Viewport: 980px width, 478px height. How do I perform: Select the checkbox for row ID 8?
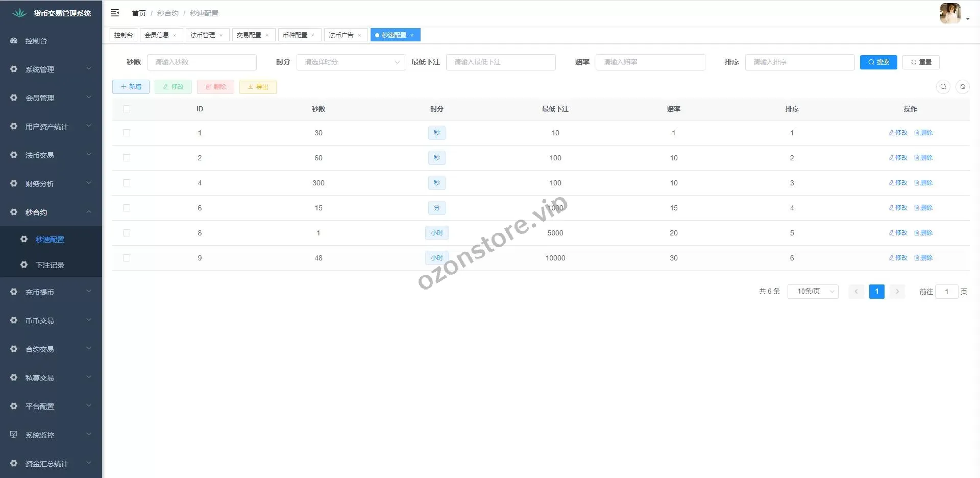coord(127,233)
